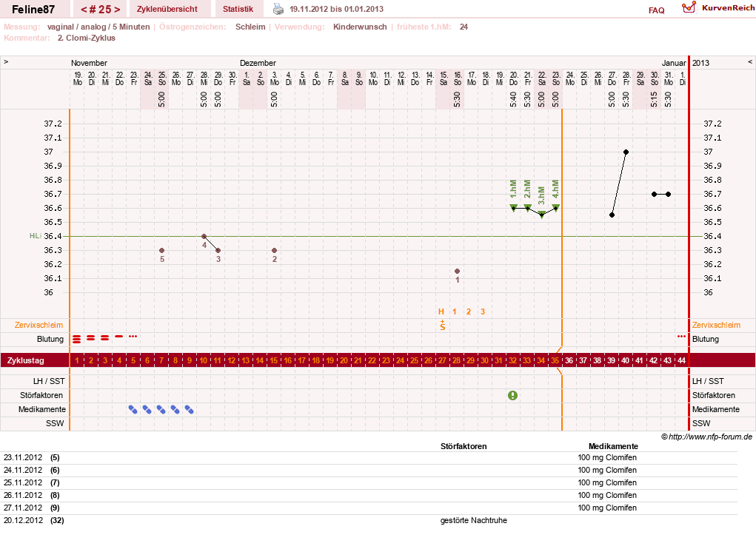Viewport: 756px width, 549px height.
Task: Click the Clomifen pill icon on cycle day 7
Action: coord(161,409)
